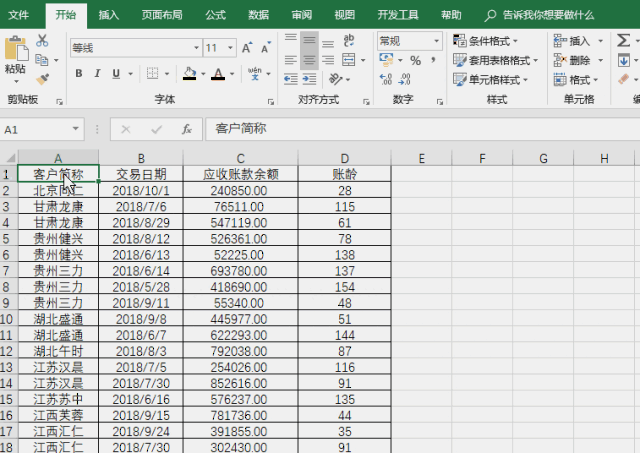Expand 单元格样式 cell styles menu
The height and width of the screenshot is (453, 640).
tap(491, 79)
